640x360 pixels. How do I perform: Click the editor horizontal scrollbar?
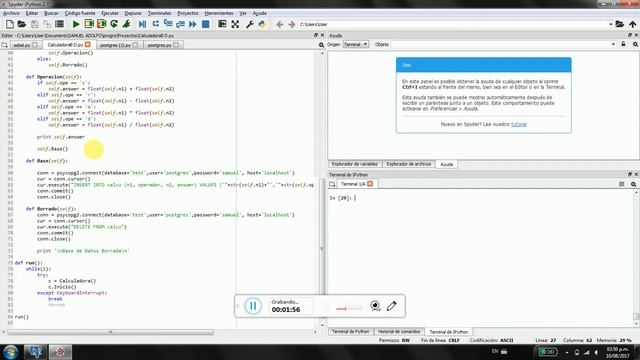[x=110, y=332]
